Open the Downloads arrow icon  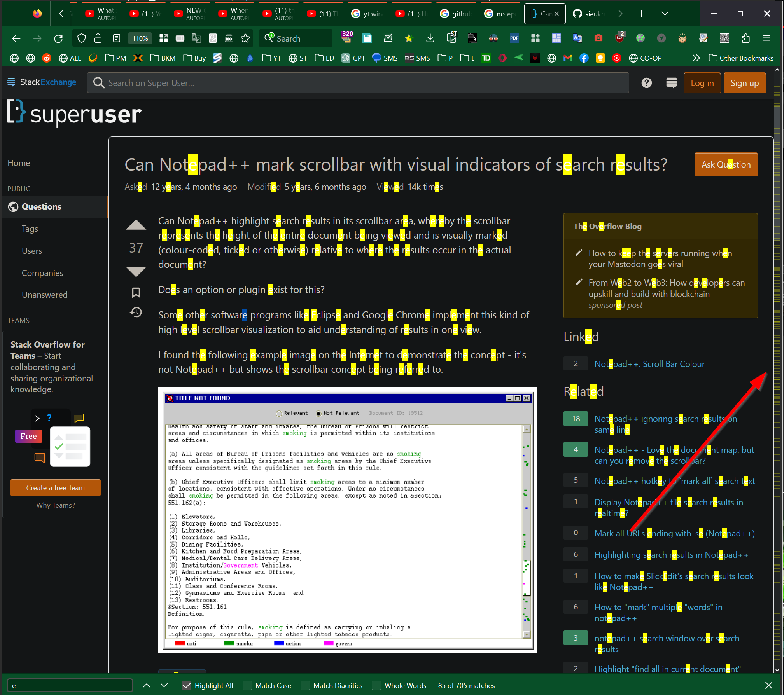430,38
